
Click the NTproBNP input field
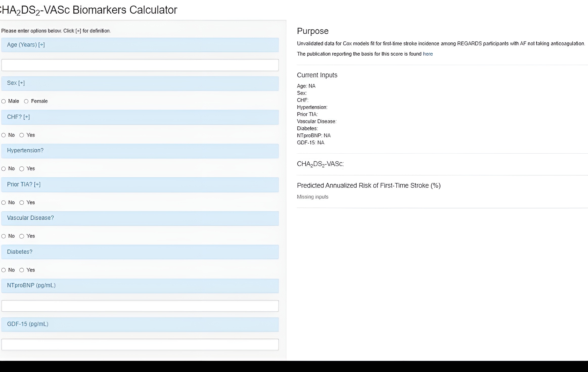(x=140, y=306)
